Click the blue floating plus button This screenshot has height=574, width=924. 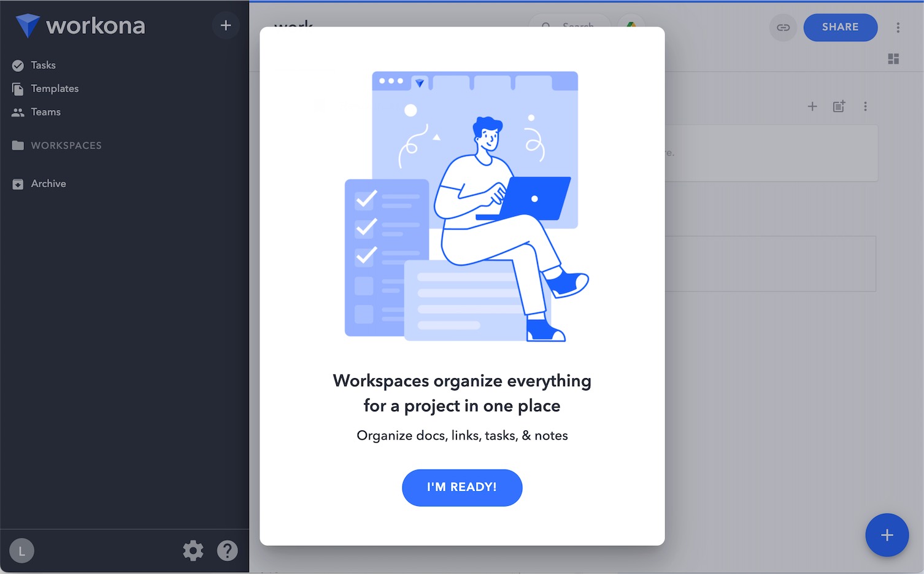pyautogui.click(x=887, y=535)
